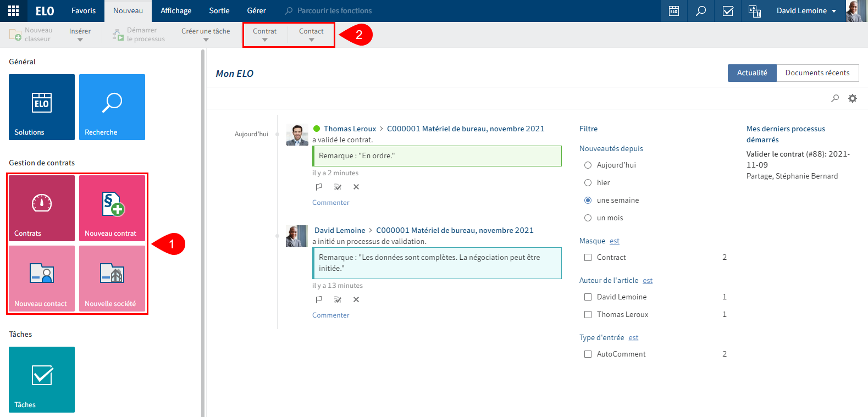The image size is (868, 417).
Task: Expand the Insérer dropdown
Action: click(x=80, y=35)
